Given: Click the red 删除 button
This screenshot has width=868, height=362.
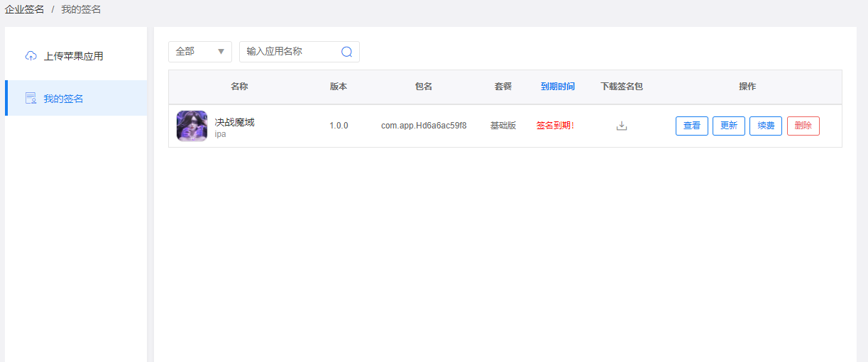Looking at the screenshot, I should pyautogui.click(x=803, y=126).
